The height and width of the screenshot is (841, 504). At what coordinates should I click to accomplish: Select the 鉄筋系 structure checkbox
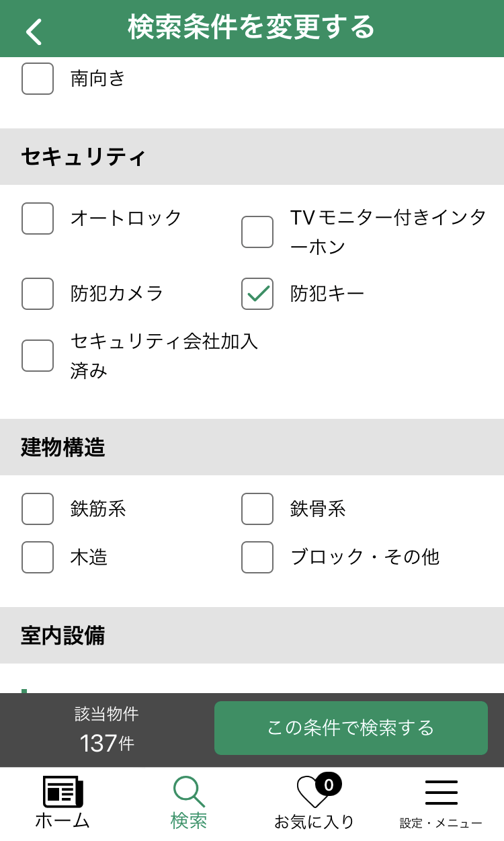[x=38, y=509]
